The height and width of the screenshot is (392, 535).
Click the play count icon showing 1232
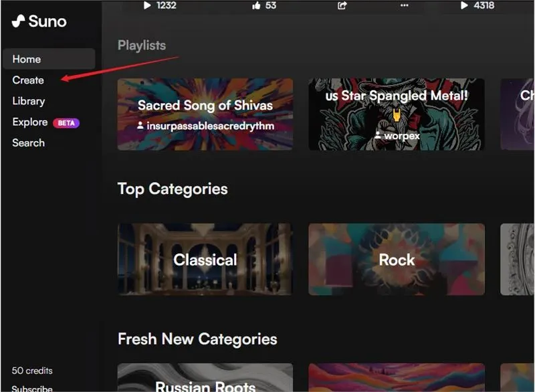(x=148, y=5)
